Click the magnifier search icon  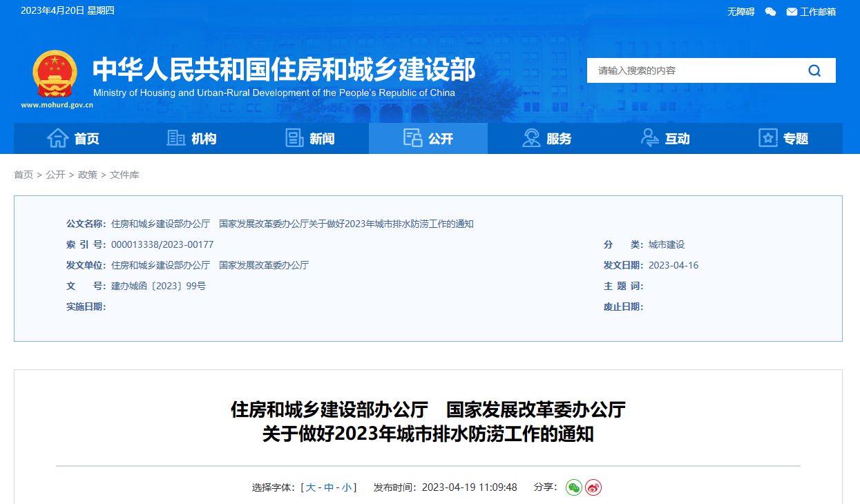click(814, 70)
